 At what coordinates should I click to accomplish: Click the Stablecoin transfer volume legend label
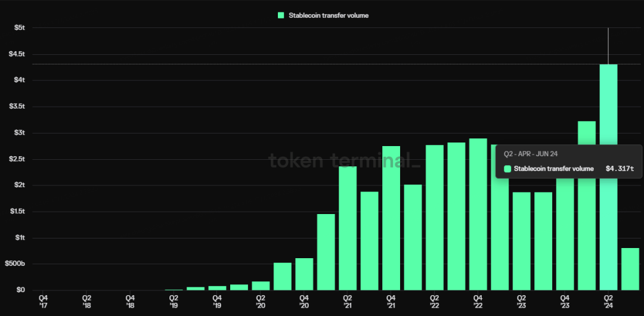(329, 16)
